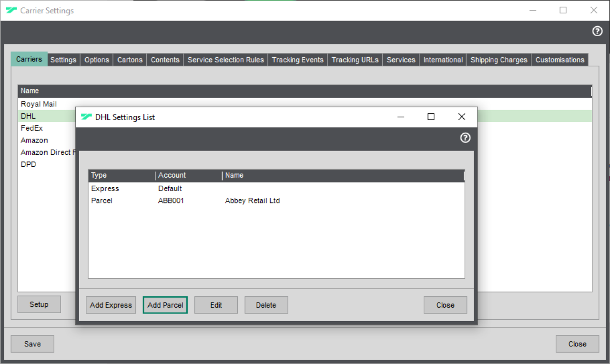Minimize the DHL Settings List dialog
The height and width of the screenshot is (364, 610).
401,117
